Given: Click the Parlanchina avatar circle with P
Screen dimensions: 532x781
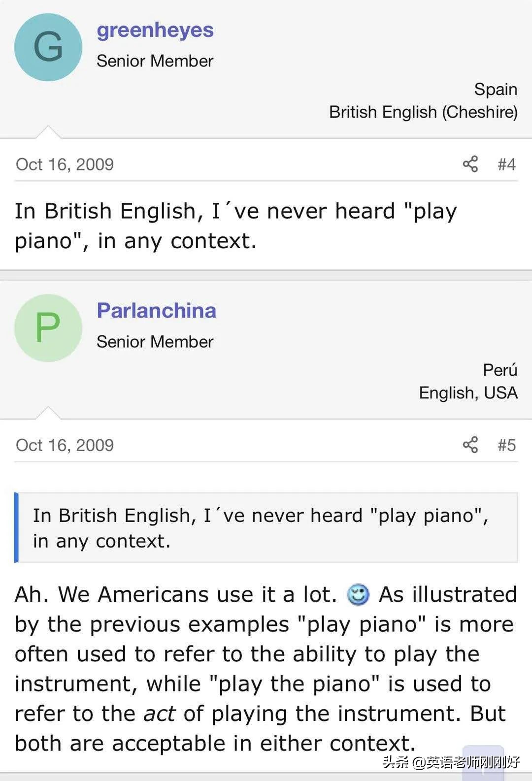Looking at the screenshot, I should click(x=48, y=328).
